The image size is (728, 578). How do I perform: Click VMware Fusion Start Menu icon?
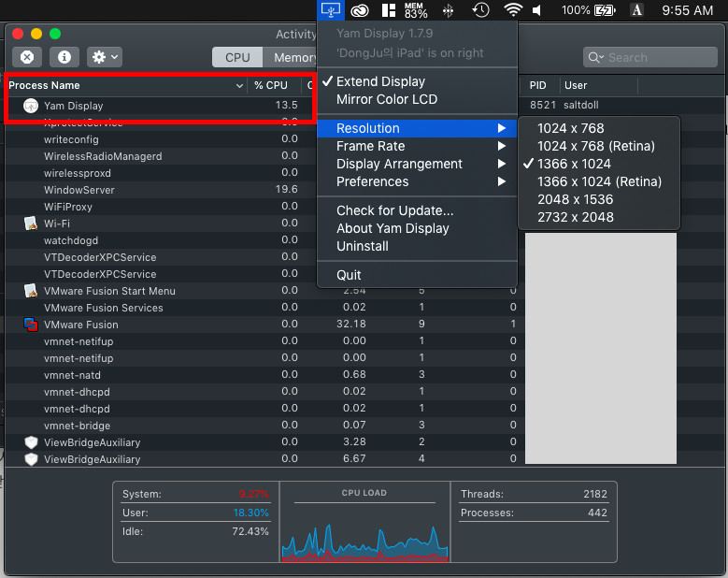coord(31,291)
